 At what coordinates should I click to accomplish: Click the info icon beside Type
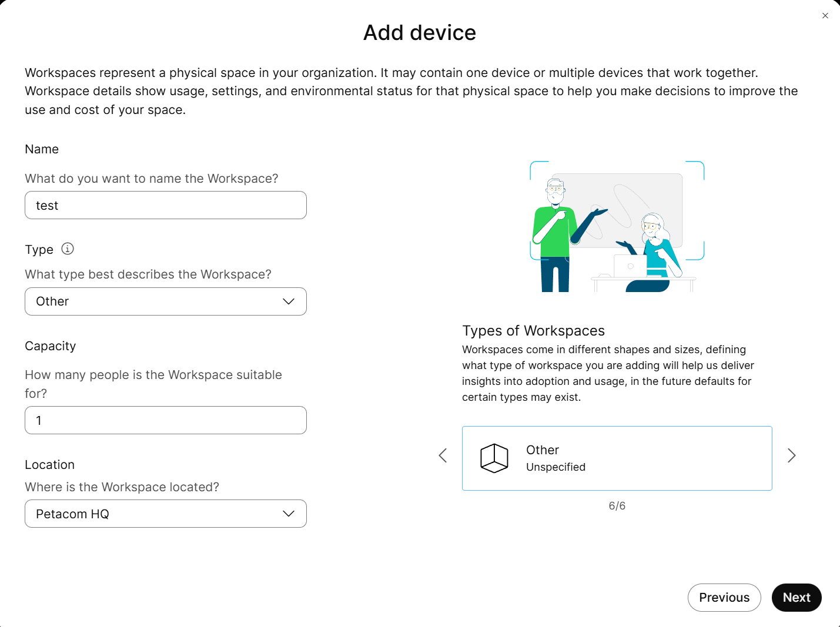click(x=68, y=249)
